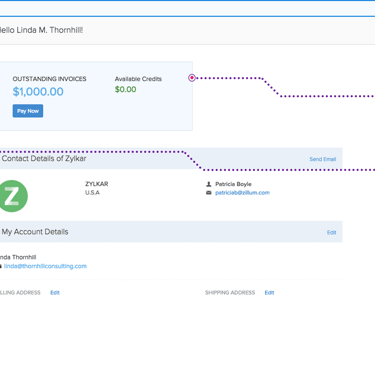Open the linda@thornhillconsulting.com email link
The width and height of the screenshot is (375, 366).
point(45,266)
